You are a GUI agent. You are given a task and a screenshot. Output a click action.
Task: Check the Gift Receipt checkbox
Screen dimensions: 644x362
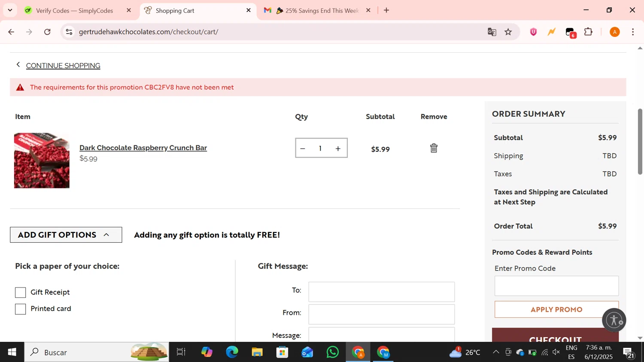click(x=20, y=293)
